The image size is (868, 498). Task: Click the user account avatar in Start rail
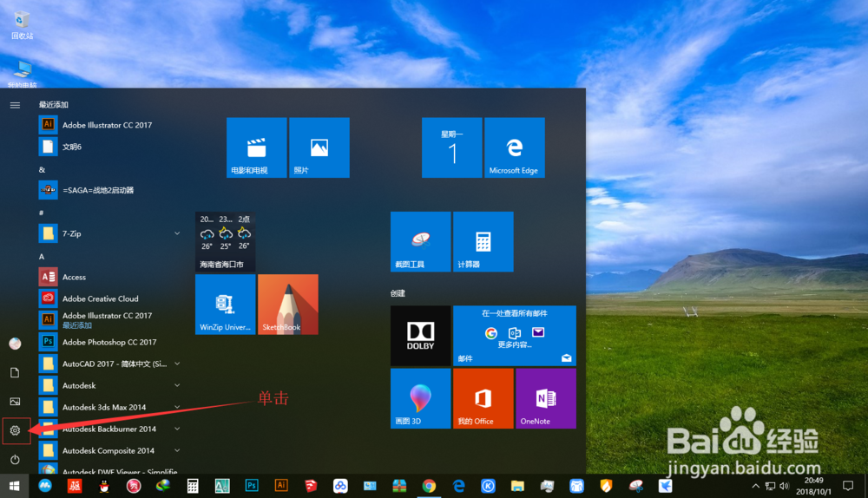pyautogui.click(x=15, y=344)
